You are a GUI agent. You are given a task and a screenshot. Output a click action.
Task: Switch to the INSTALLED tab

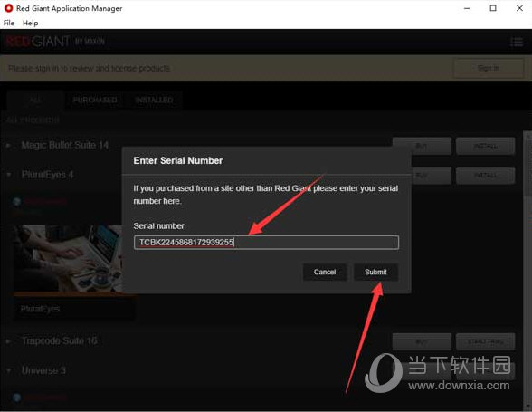pyautogui.click(x=154, y=100)
